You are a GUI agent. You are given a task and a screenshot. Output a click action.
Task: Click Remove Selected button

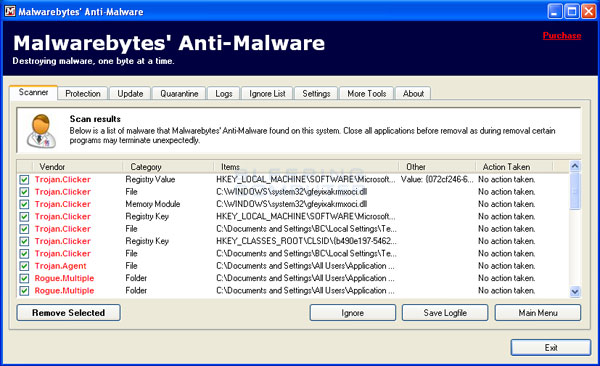point(68,313)
